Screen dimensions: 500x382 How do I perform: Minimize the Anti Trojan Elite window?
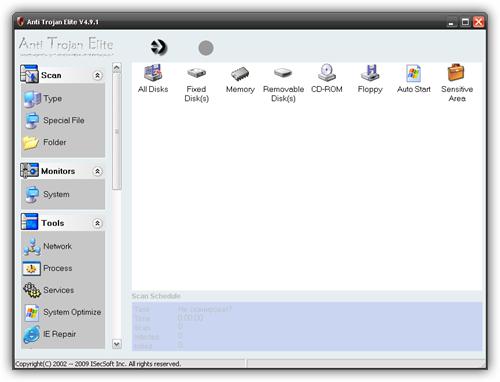pyautogui.click(x=451, y=22)
